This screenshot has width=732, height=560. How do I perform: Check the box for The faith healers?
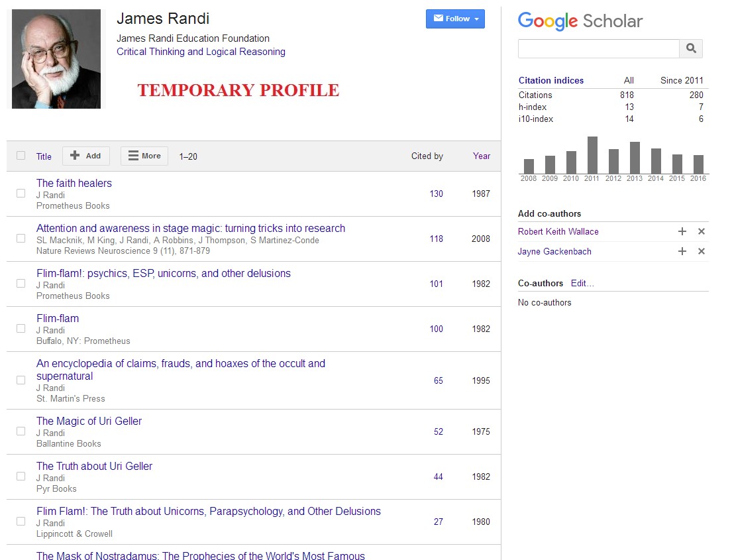click(x=21, y=194)
